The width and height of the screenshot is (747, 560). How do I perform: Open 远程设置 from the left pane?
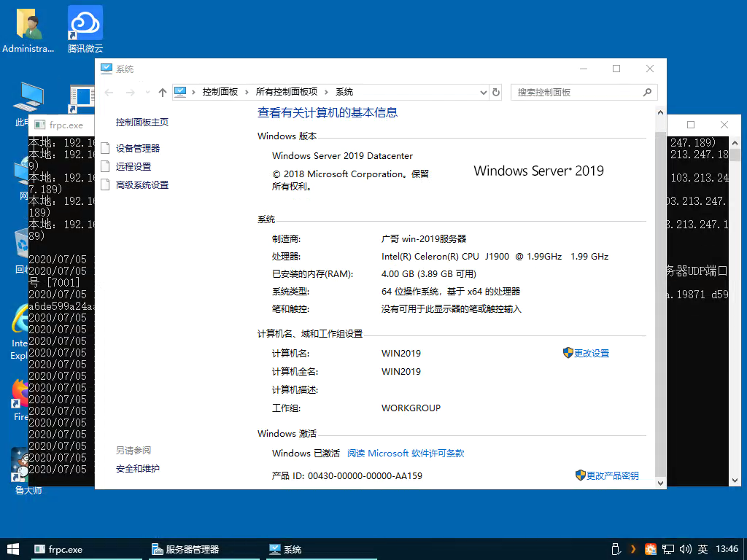click(133, 167)
